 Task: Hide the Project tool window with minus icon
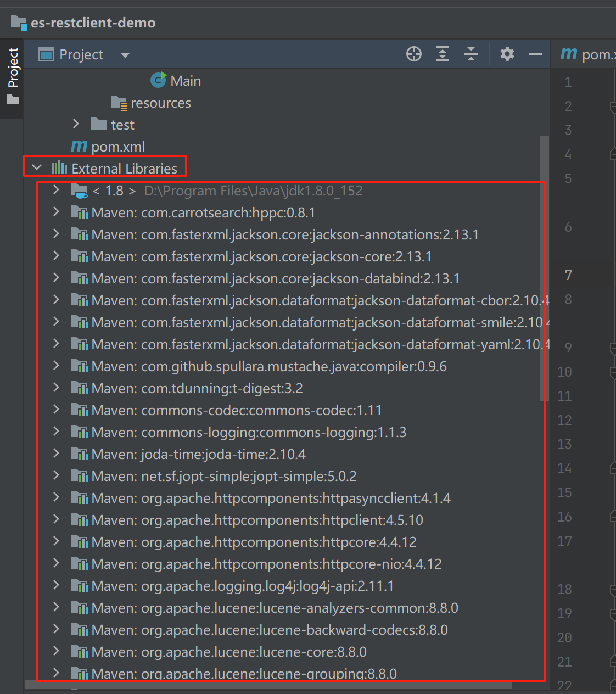tap(536, 54)
